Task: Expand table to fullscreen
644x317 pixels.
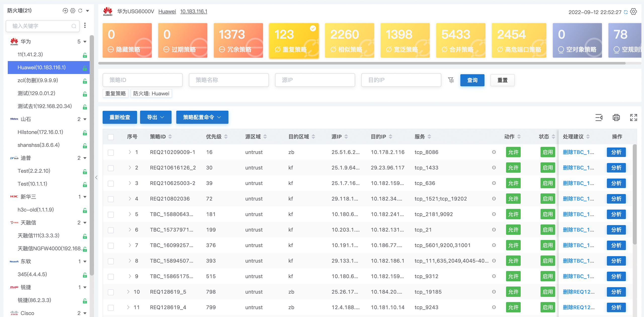Action: pyautogui.click(x=633, y=117)
